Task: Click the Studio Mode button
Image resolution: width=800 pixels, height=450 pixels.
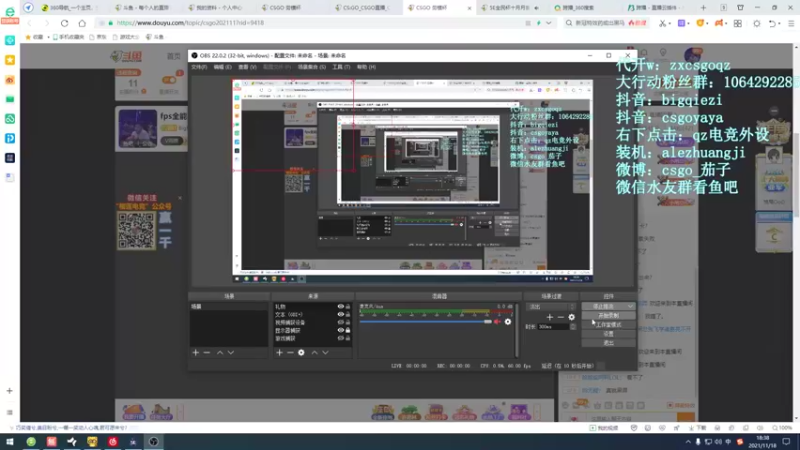Action: pyautogui.click(x=608, y=324)
